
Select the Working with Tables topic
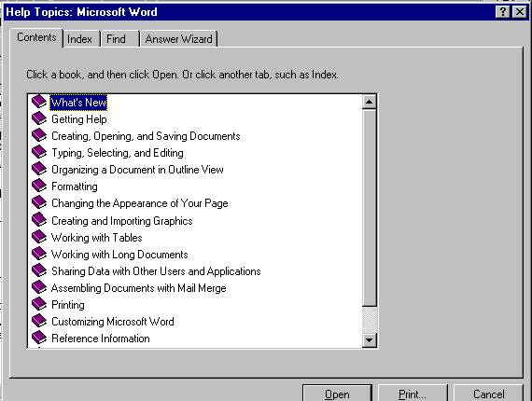(97, 238)
